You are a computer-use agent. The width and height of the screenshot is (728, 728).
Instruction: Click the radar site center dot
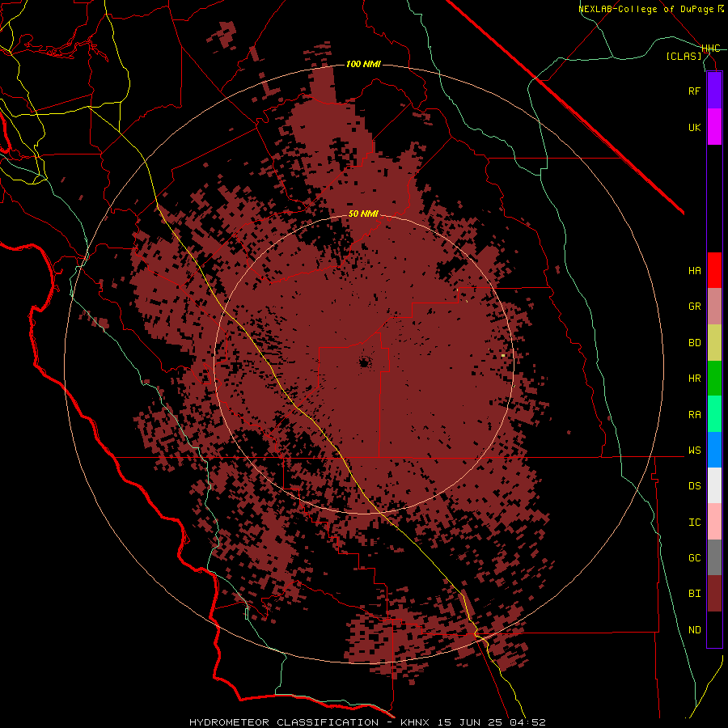pos(365,362)
